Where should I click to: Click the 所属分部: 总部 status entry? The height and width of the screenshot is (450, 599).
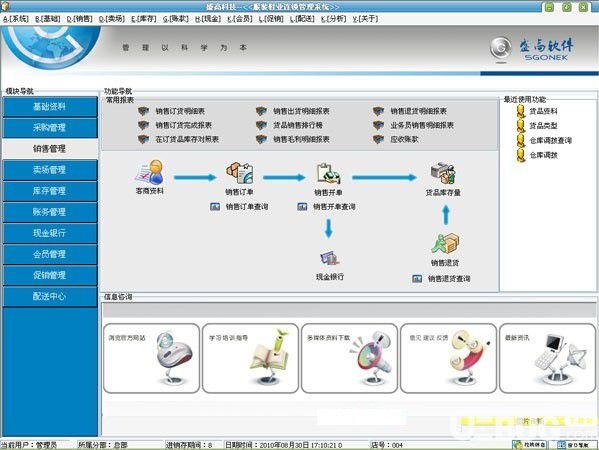(x=103, y=445)
